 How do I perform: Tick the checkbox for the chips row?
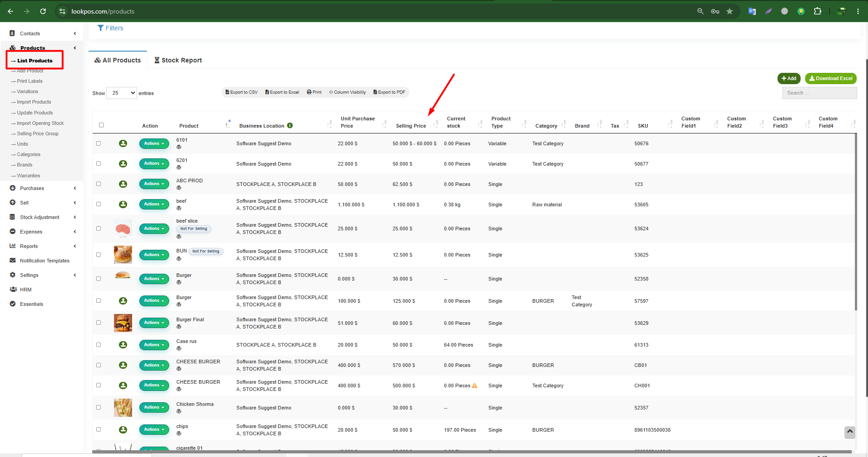coord(99,429)
